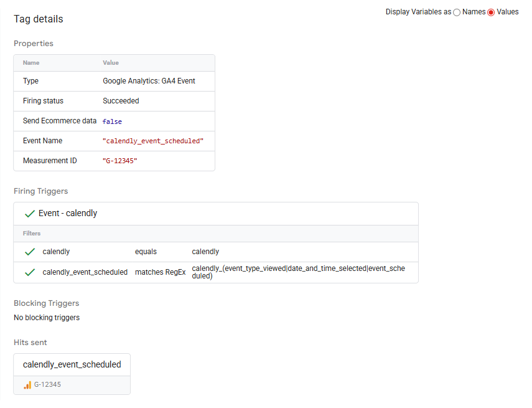Screen dimensions: 532x408
Task: Click the G-12345 label in Hits sent
Action: (x=47, y=385)
